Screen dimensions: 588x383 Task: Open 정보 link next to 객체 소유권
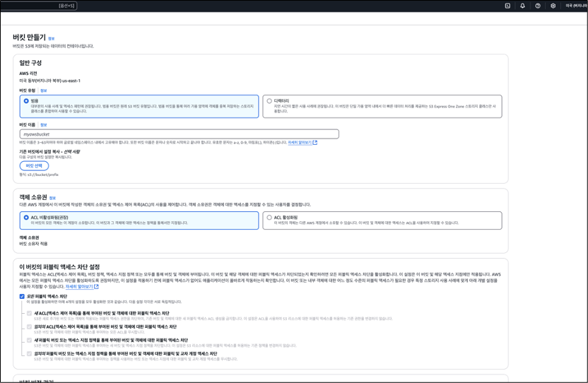52,198
